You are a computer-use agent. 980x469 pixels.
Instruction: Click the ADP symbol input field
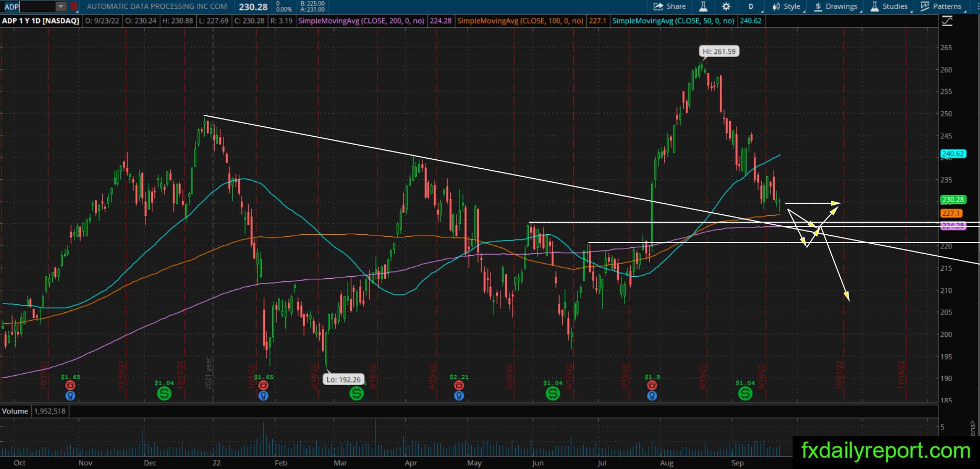point(29,7)
